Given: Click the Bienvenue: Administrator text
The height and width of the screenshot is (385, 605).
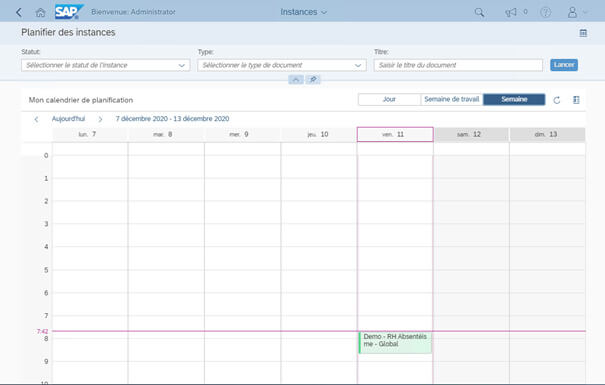Looking at the screenshot, I should click(x=133, y=12).
